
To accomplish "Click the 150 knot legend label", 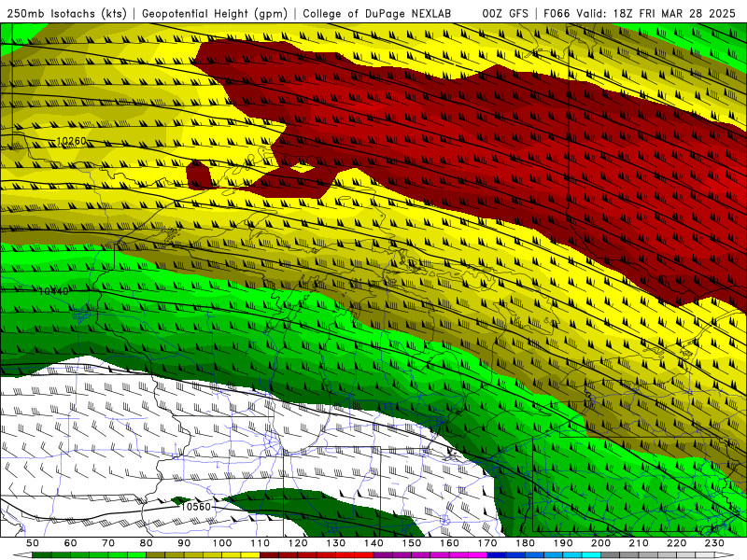I will point(412,543).
